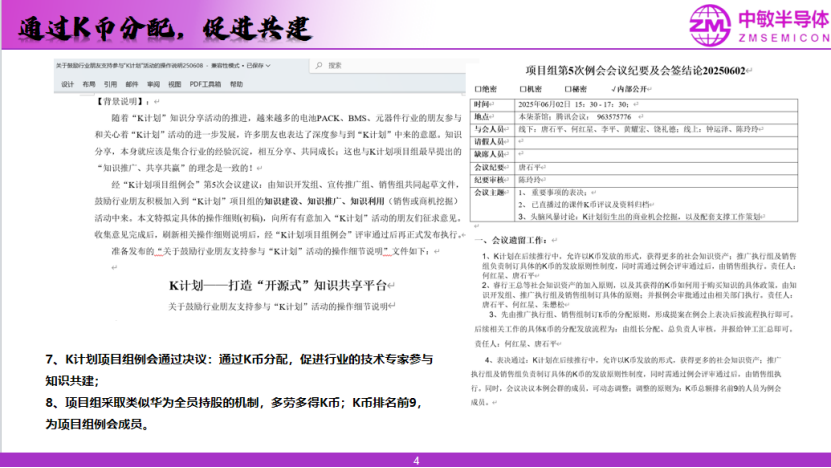Click the slide page number 4
The width and height of the screenshot is (831, 468).
coord(416,460)
